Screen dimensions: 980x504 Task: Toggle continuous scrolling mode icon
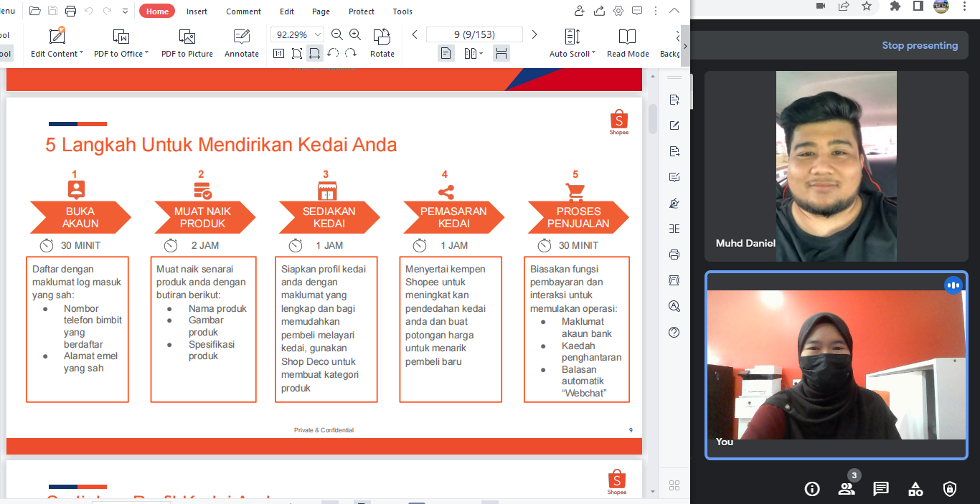point(501,53)
